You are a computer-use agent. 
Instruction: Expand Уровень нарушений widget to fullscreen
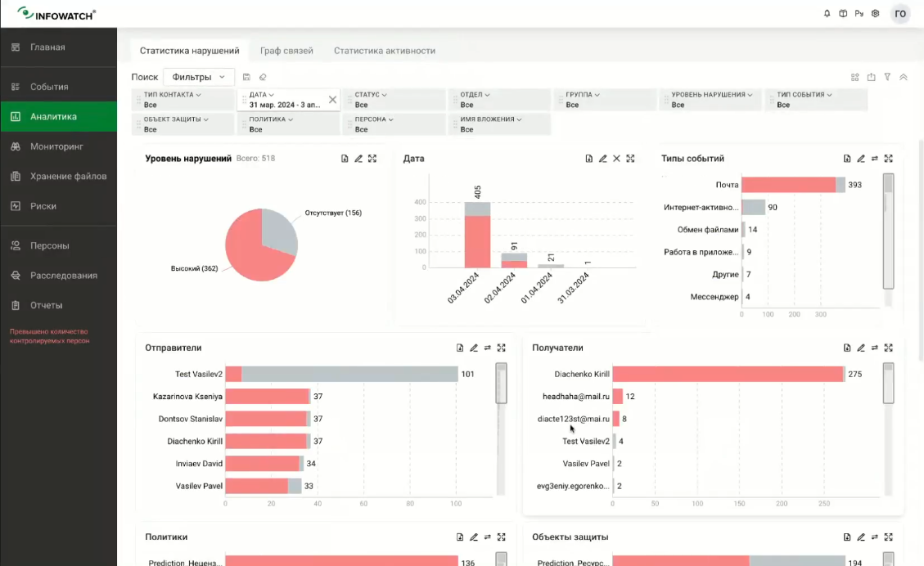372,159
